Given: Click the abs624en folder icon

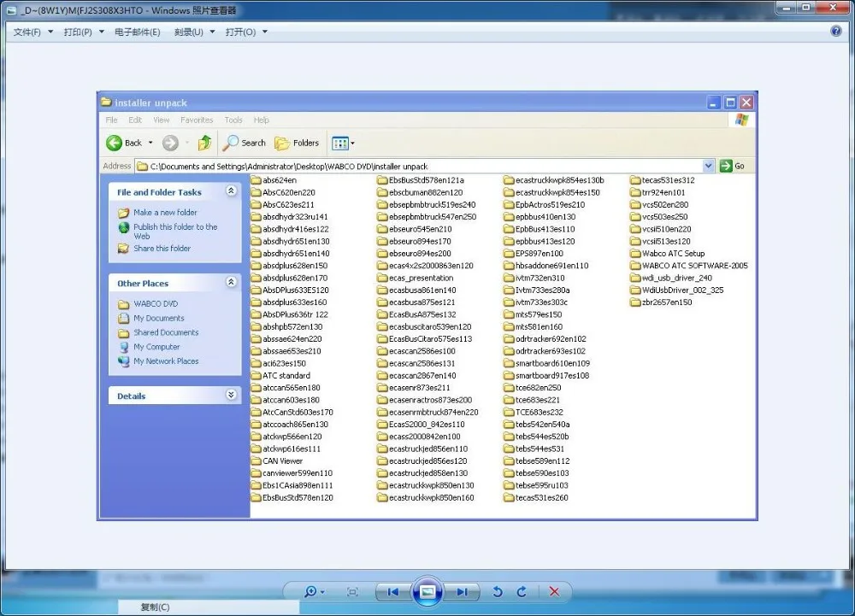Looking at the screenshot, I should coord(256,180).
